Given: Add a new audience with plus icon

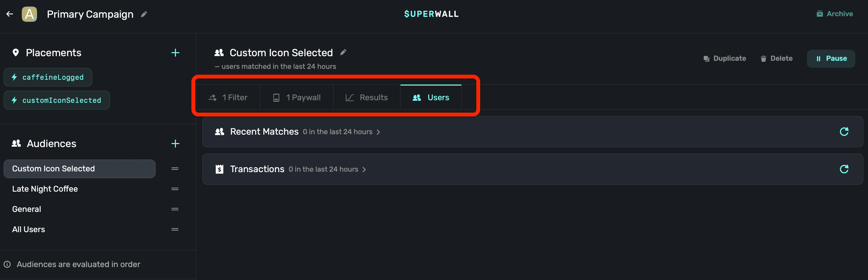Looking at the screenshot, I should (x=175, y=144).
